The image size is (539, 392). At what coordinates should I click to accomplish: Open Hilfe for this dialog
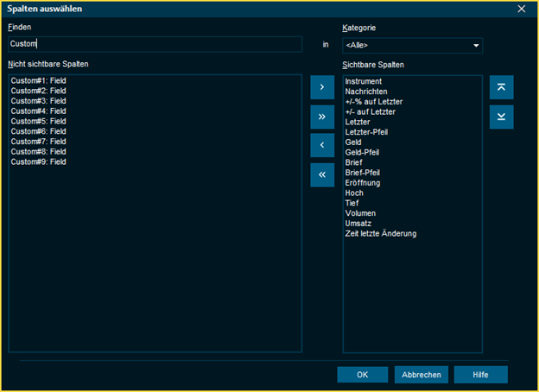(482, 375)
